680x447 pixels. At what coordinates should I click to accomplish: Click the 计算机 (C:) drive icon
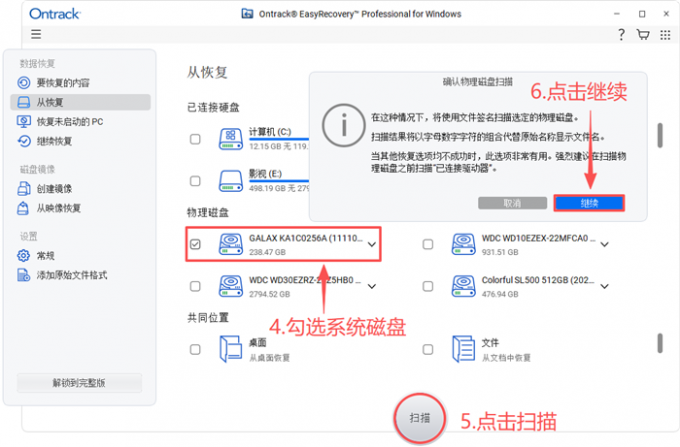[231, 139]
